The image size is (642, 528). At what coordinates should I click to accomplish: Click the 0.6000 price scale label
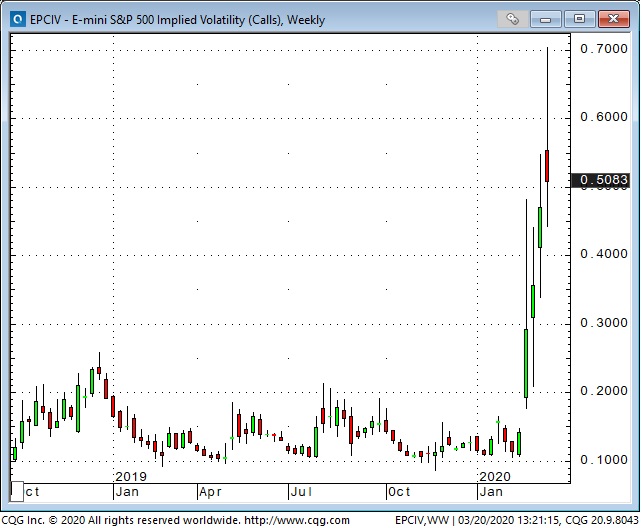pyautogui.click(x=604, y=117)
